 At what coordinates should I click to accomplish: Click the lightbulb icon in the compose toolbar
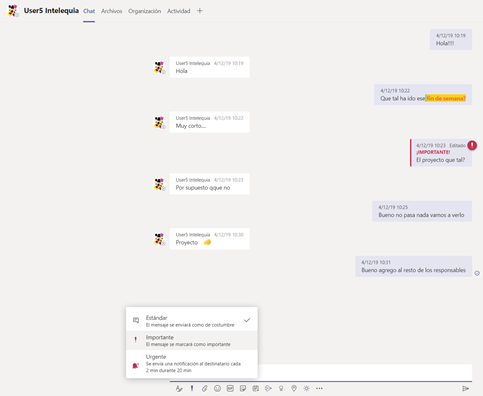[281, 388]
